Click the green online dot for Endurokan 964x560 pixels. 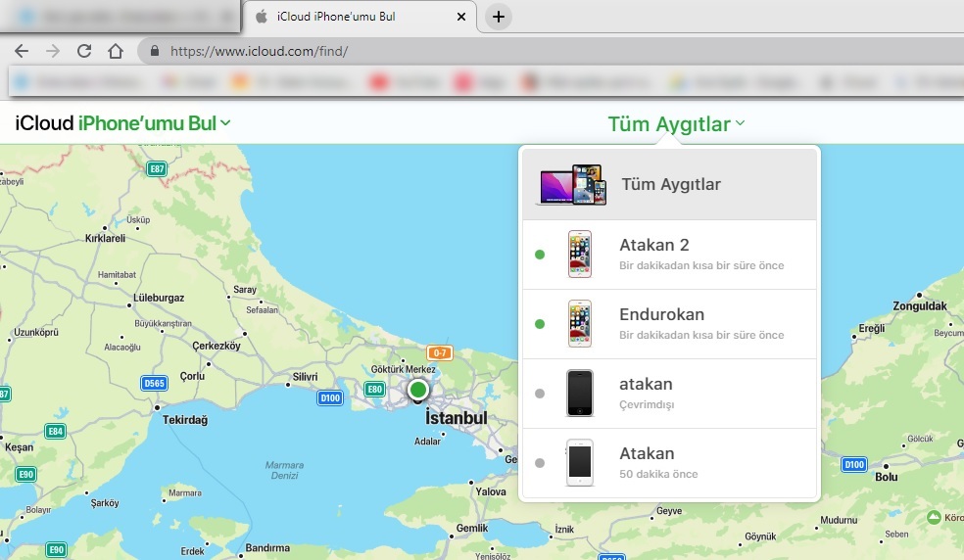540,324
